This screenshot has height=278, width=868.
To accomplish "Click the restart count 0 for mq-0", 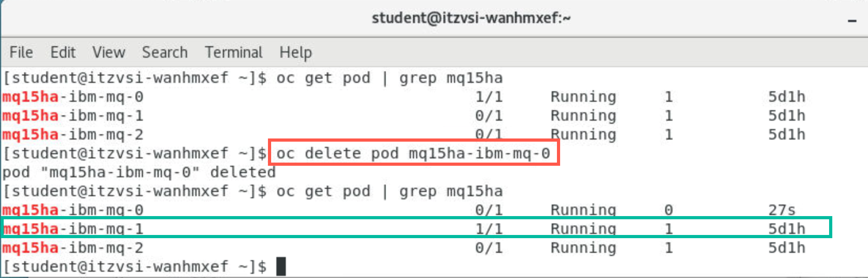I will tap(668, 210).
